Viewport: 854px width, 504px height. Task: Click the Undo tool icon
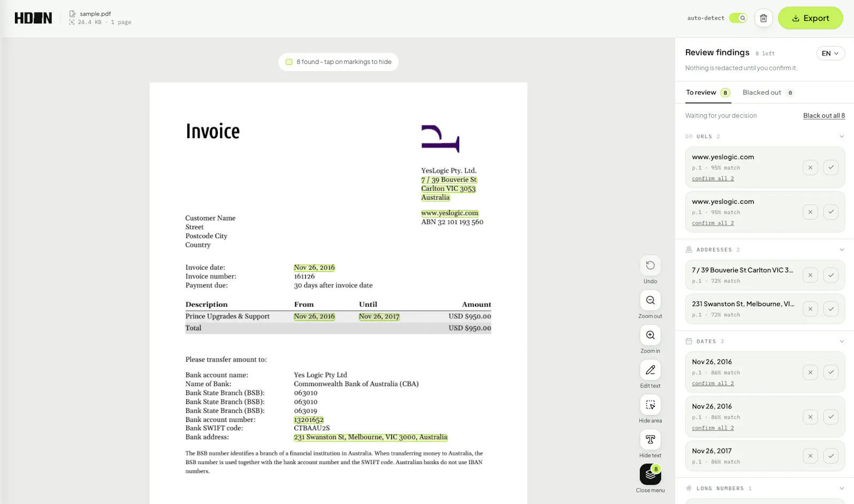pyautogui.click(x=650, y=266)
